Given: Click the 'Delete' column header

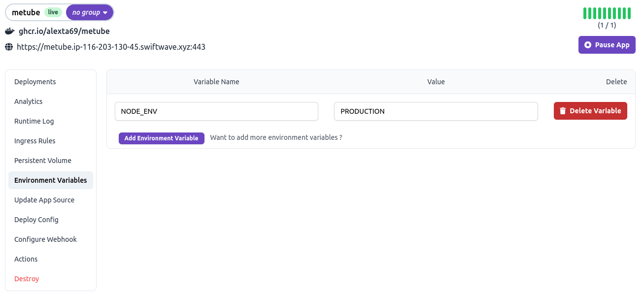Looking at the screenshot, I should pos(616,82).
